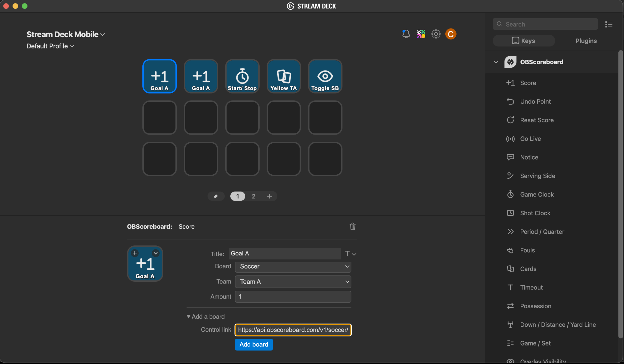
Task: Open the Marketplace colorful icon
Action: (421, 34)
